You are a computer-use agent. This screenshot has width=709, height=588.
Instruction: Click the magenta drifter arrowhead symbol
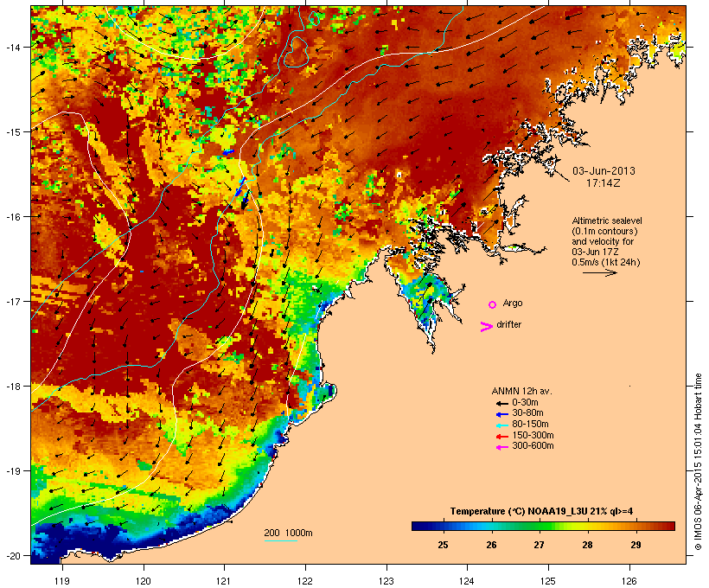(x=486, y=327)
